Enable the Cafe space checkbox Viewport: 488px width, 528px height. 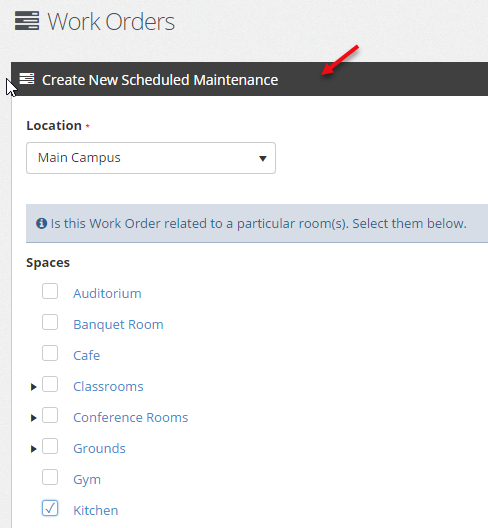[50, 353]
